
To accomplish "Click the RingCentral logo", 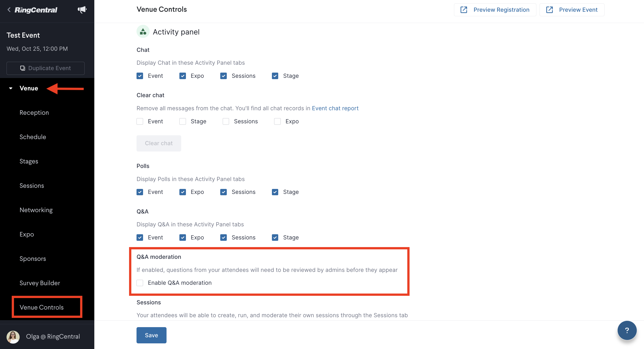I will (x=36, y=10).
